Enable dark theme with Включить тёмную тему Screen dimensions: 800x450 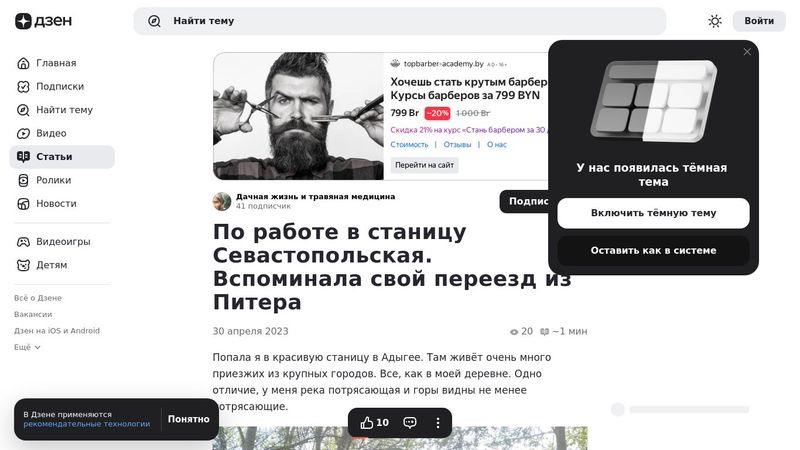[653, 213]
